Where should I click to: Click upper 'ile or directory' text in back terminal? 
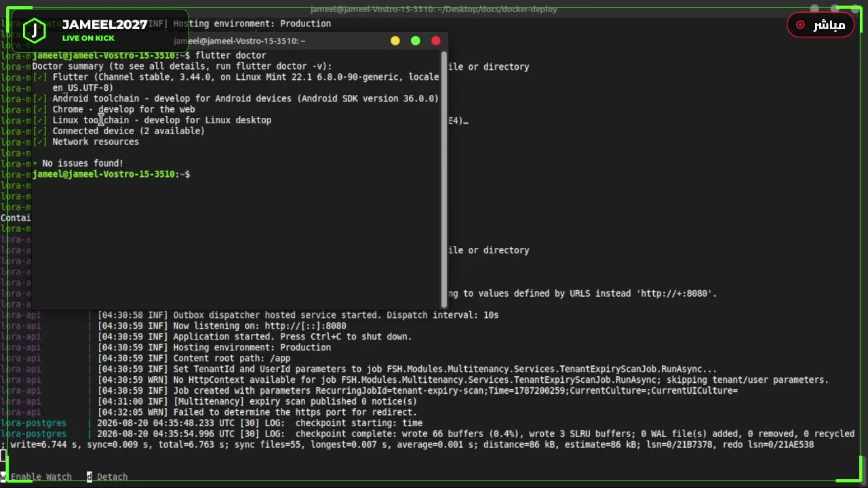click(489, 67)
